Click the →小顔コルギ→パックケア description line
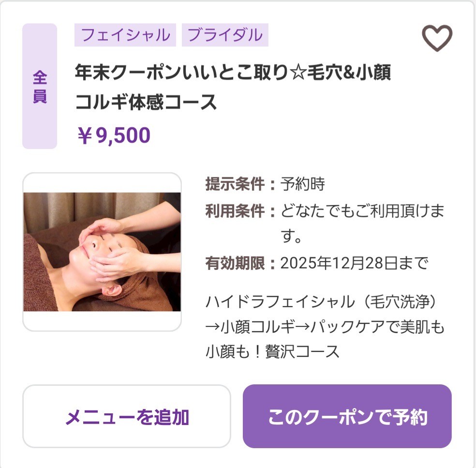Screen dimensions: 476x468 [325, 327]
